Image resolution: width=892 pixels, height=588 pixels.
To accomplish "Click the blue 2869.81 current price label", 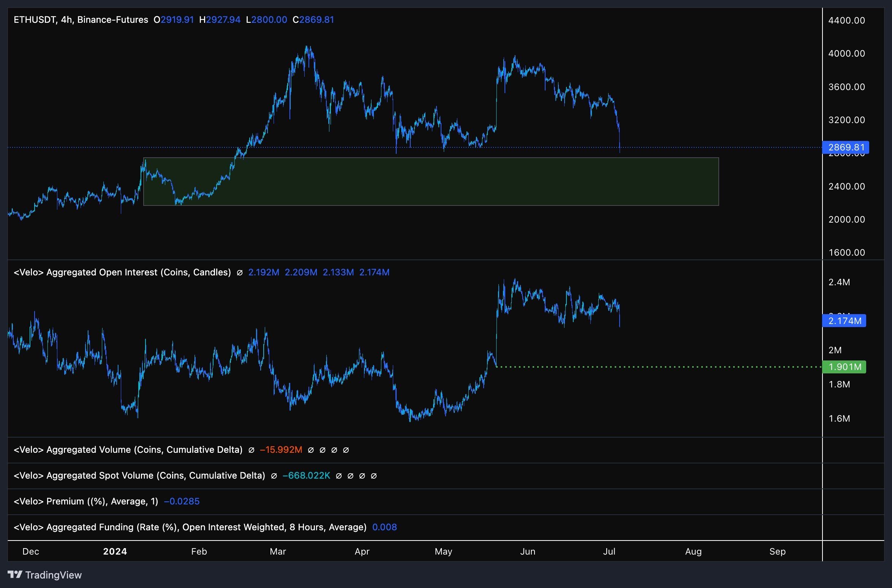I will (846, 147).
